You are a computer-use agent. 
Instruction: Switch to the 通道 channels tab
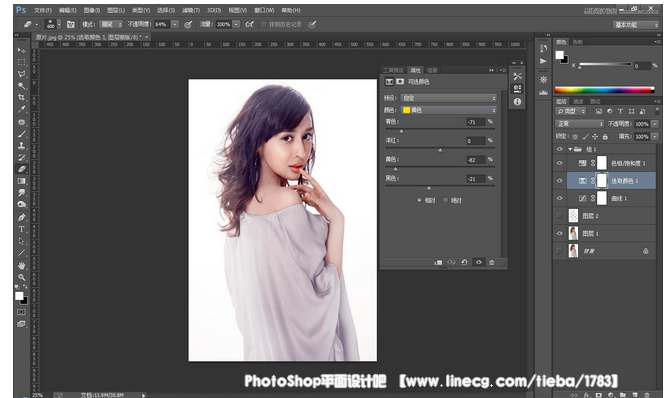click(578, 101)
